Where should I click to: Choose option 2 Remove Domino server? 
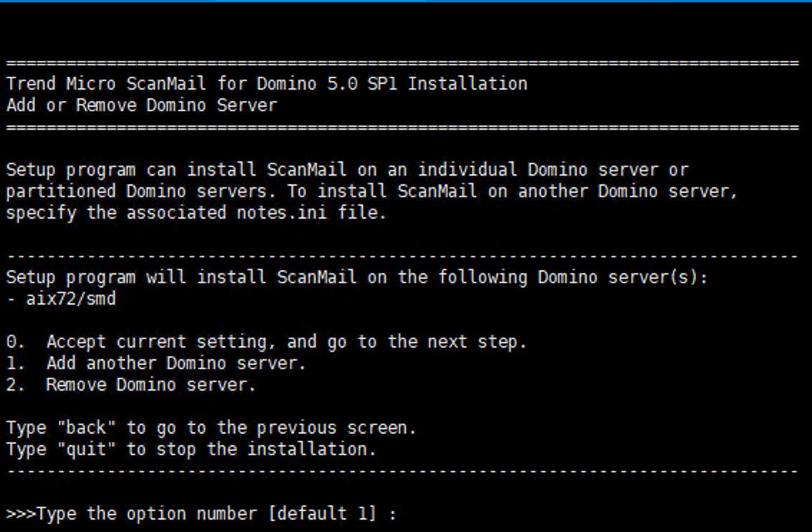pos(131,385)
